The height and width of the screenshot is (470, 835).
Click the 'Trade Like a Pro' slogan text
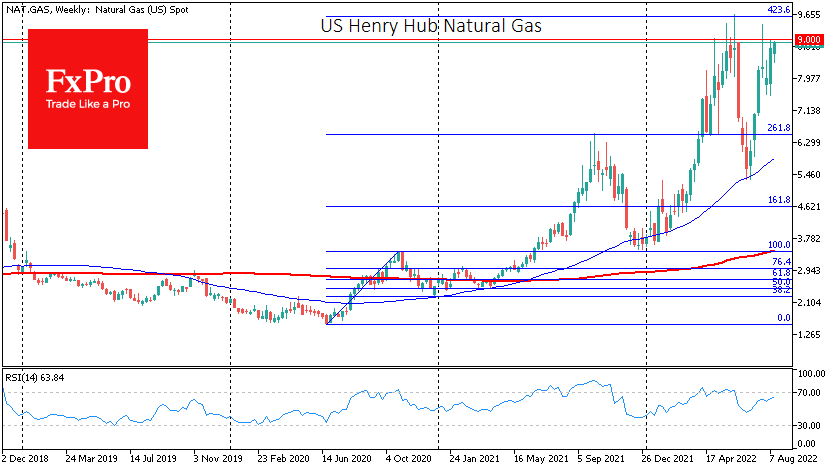pyautogui.click(x=88, y=104)
